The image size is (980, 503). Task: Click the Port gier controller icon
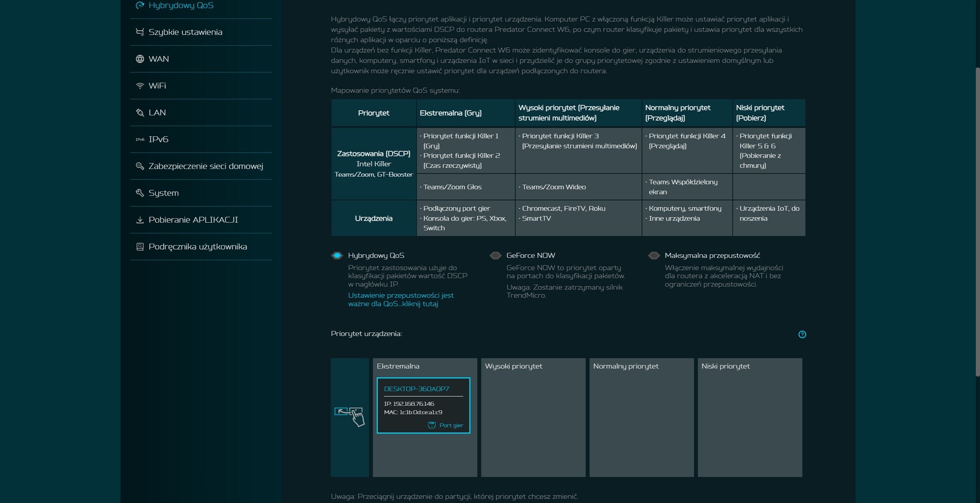point(431,425)
